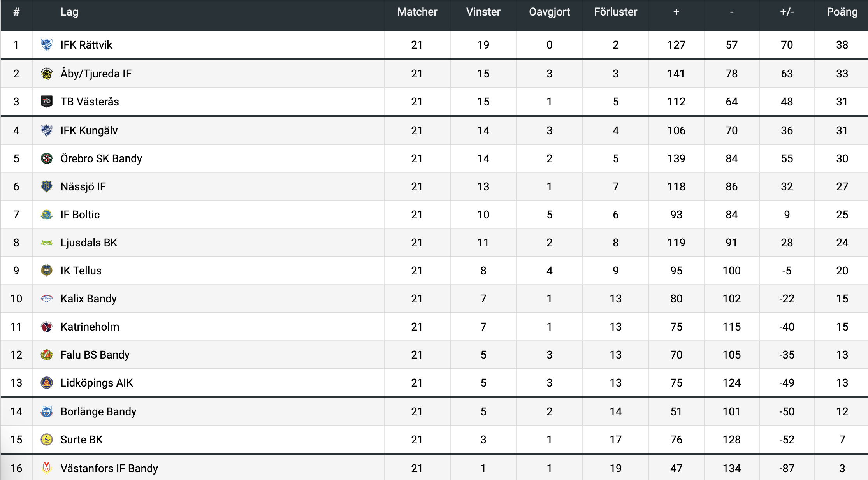This screenshot has height=480, width=868.
Task: Open the Kalix Bandy team name
Action: (89, 299)
